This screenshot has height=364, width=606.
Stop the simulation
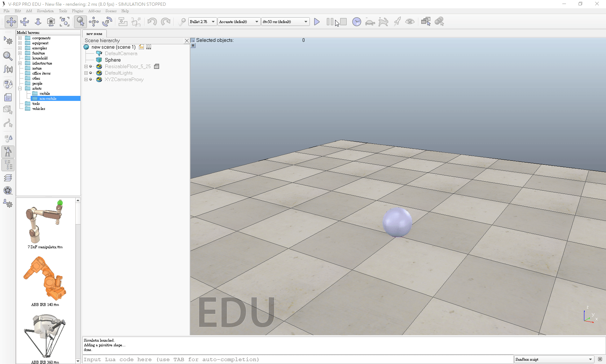click(x=343, y=22)
